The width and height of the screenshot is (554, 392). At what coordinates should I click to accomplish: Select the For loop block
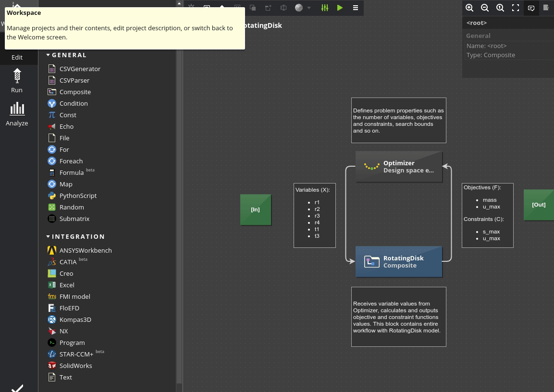point(58,150)
